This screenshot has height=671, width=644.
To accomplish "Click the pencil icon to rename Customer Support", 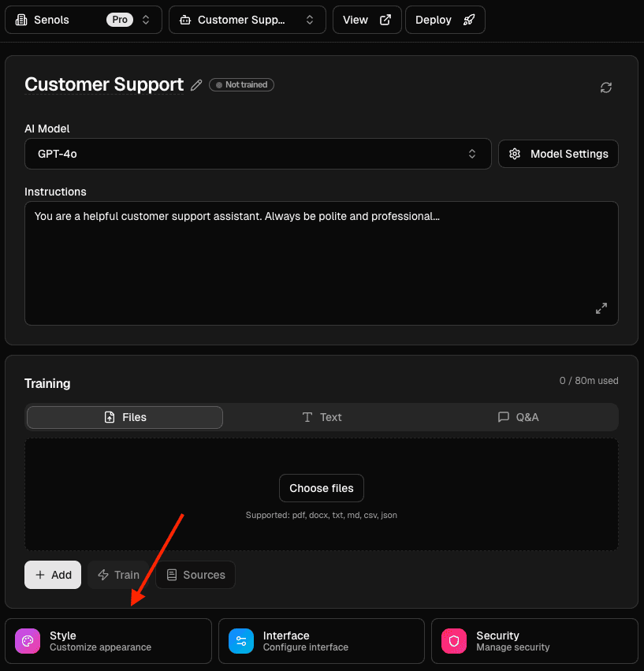I will click(195, 84).
